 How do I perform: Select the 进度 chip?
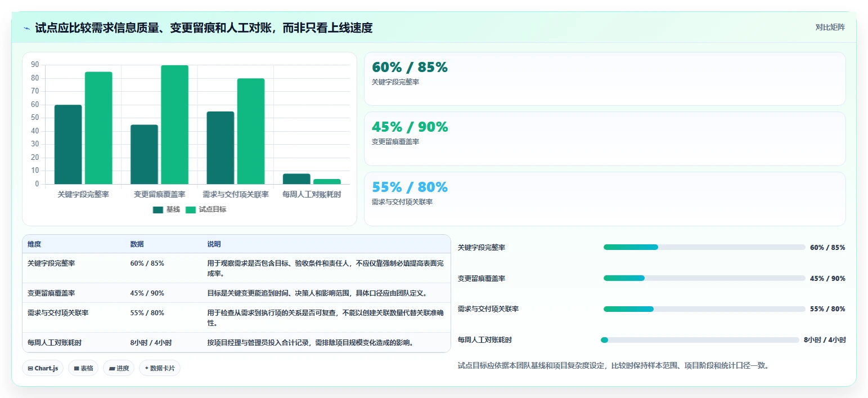119,368
